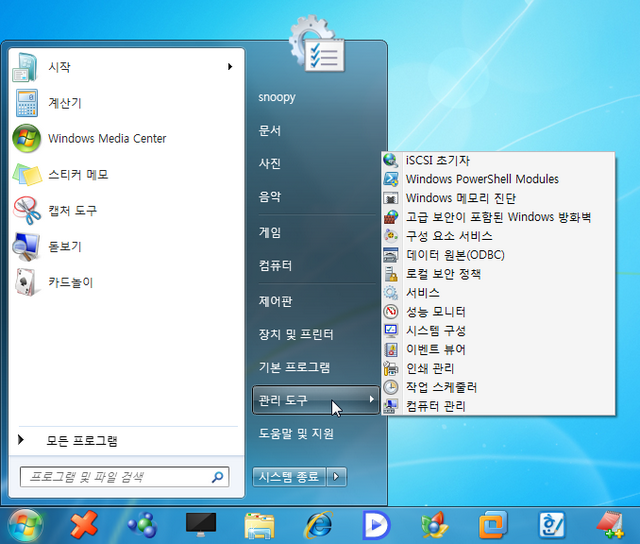640x544 pixels.
Task: Open shutdown options arrow next to 시스템 종료
Action: pos(336,477)
